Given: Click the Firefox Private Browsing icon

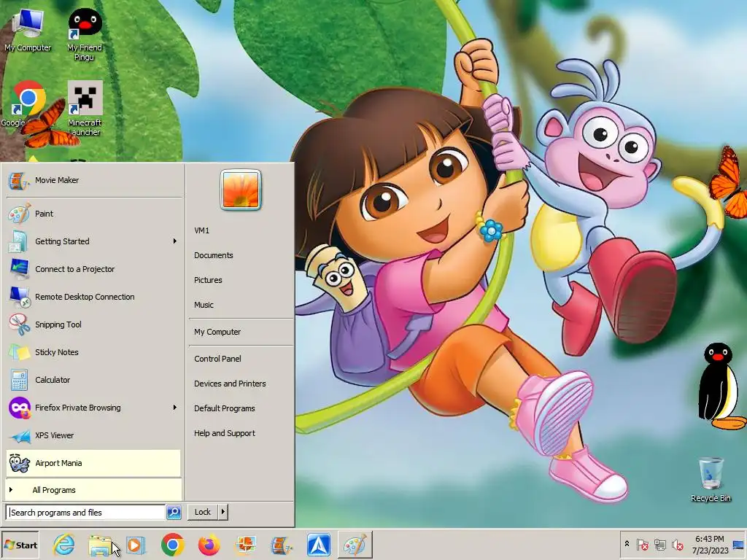Looking at the screenshot, I should coord(20,408).
